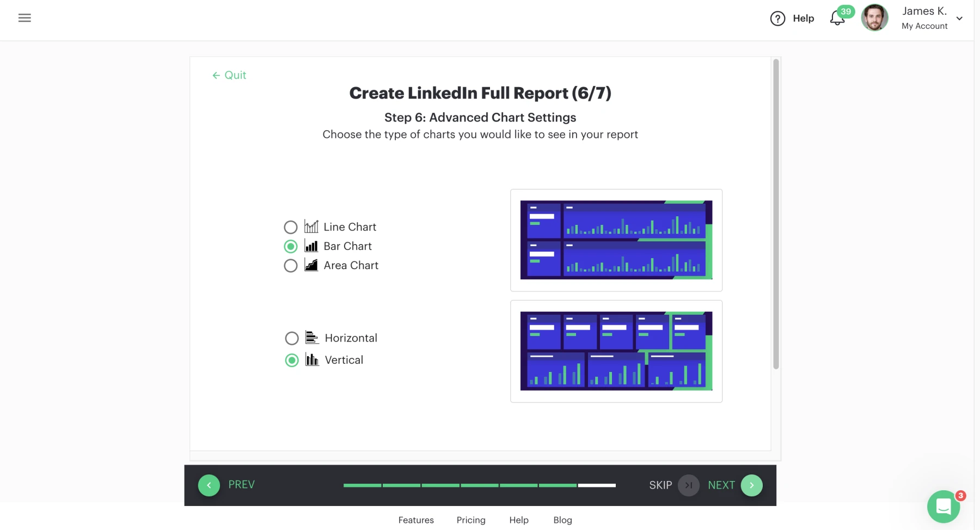Click the step progress bar
Viewport: 980px width, 530px height.
[x=480, y=485]
